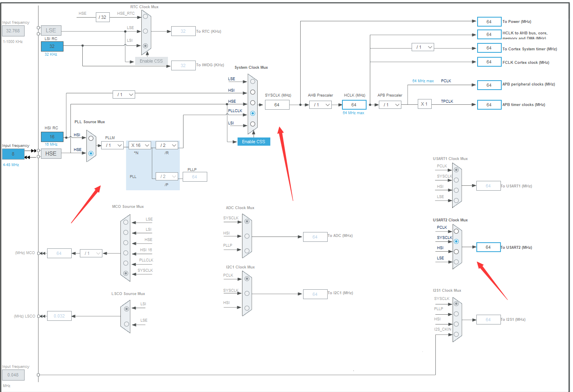Open HSI divider dropdown near System Clock Mux
Image resolution: width=573 pixels, height=392 pixels.
(124, 95)
